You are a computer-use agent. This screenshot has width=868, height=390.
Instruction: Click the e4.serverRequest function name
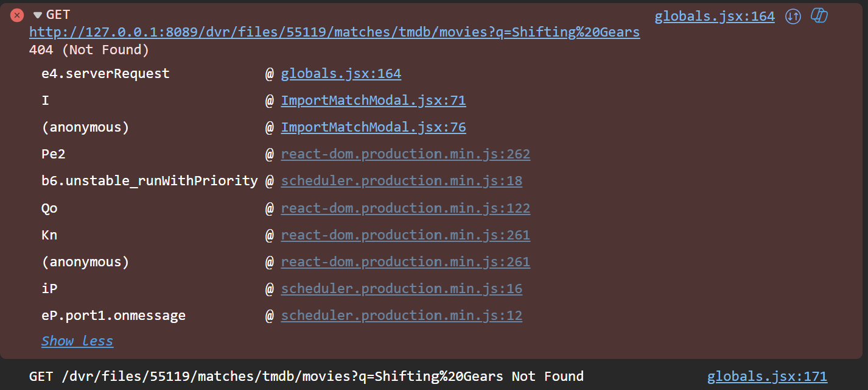[x=105, y=74]
